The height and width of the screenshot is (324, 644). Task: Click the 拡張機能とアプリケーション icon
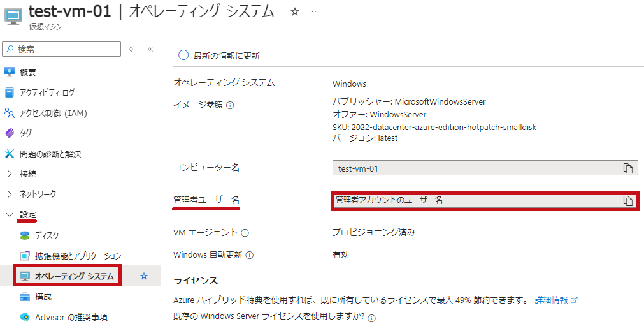coord(25,256)
